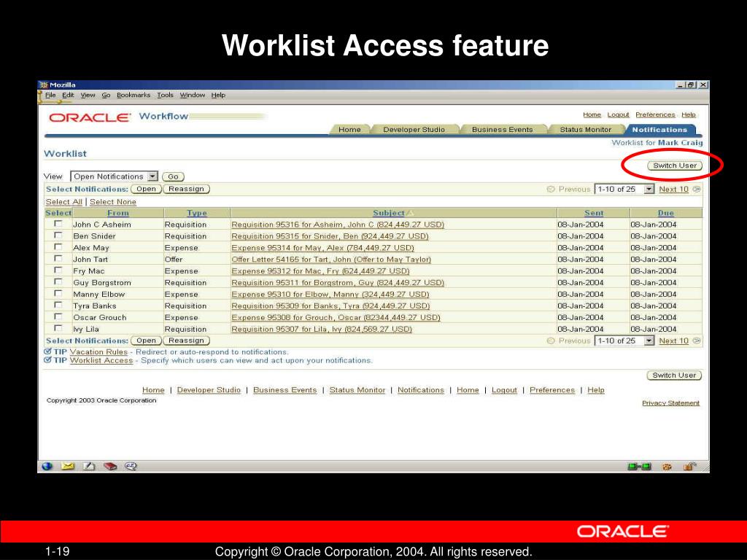Click the bottom Open button

[146, 341]
